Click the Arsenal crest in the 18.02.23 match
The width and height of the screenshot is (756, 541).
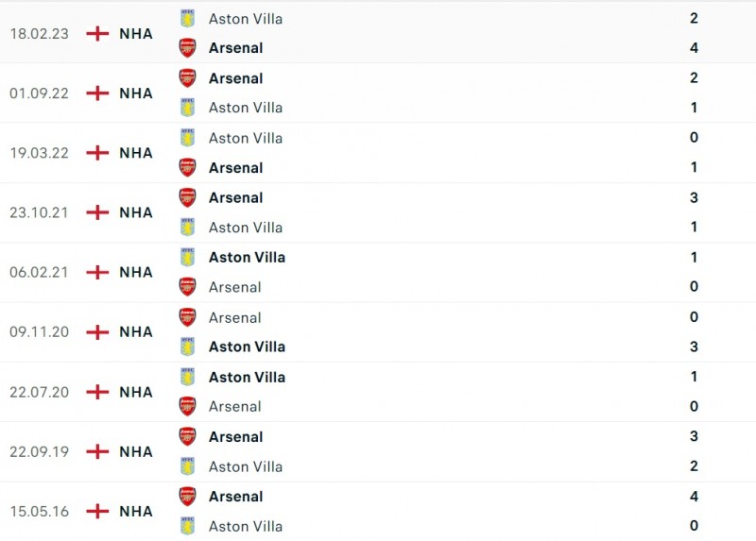pyautogui.click(x=187, y=47)
